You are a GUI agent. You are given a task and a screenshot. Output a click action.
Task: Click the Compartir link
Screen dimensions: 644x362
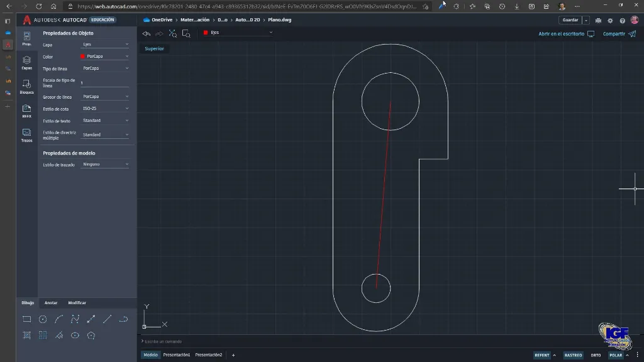(x=619, y=34)
